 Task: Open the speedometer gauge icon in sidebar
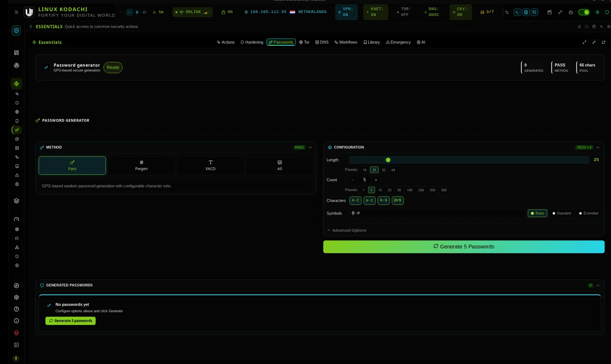(16, 219)
